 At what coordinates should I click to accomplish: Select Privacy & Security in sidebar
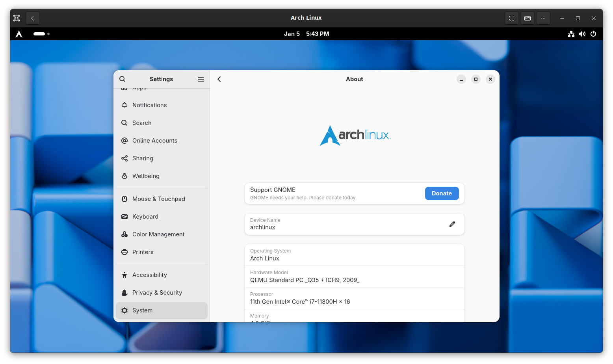[157, 293]
